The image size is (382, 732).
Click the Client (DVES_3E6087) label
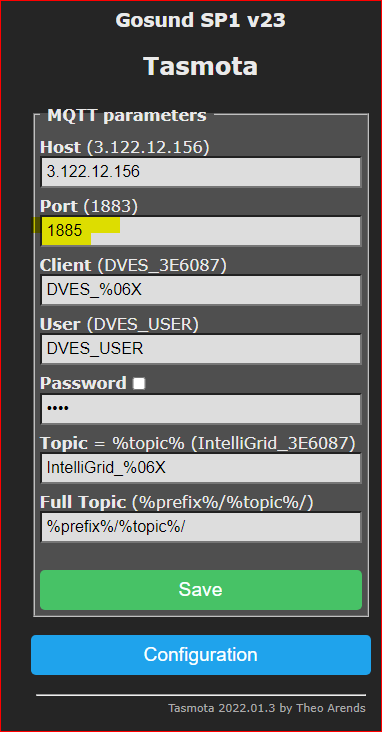(x=133, y=265)
